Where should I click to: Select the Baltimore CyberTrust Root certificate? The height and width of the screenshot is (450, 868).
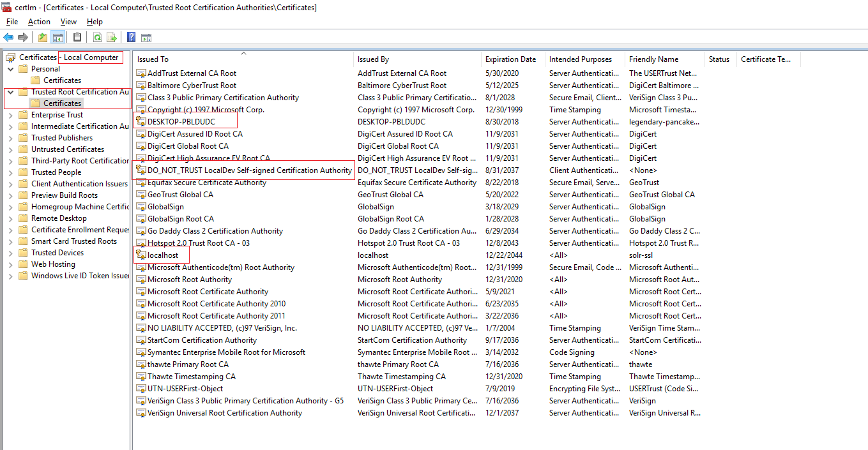pyautogui.click(x=192, y=85)
